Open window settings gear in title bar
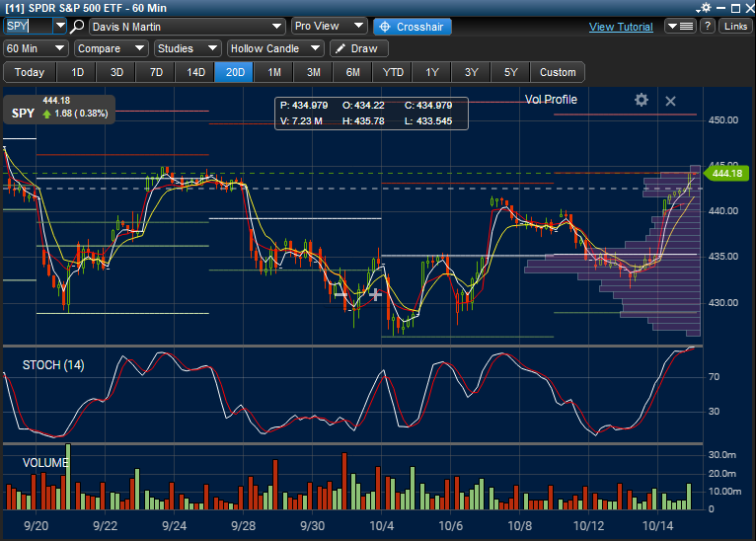The height and width of the screenshot is (541, 756). (x=706, y=8)
